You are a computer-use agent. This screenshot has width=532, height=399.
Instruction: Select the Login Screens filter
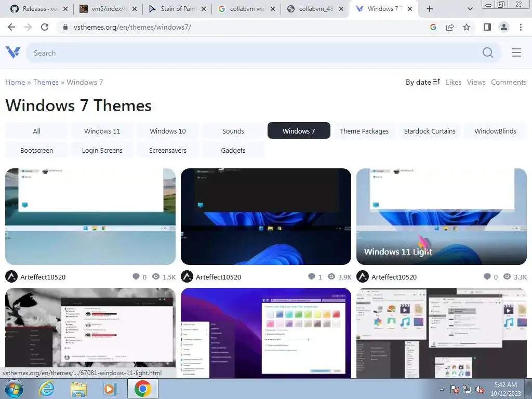point(102,150)
